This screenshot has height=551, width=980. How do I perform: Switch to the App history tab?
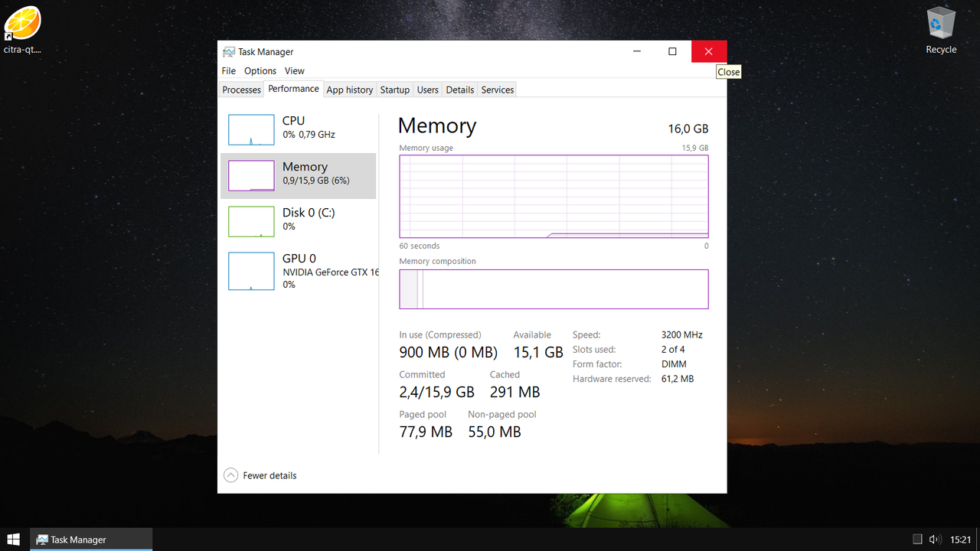(350, 90)
